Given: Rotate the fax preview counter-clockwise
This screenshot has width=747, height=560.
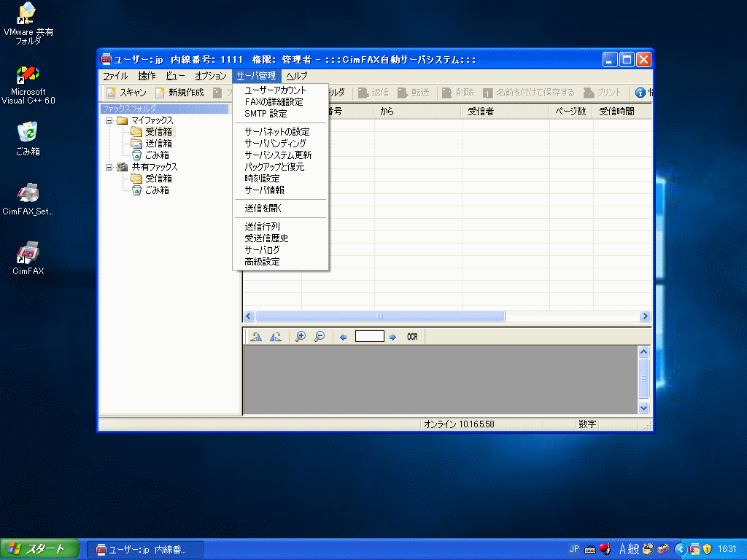Looking at the screenshot, I should tap(256, 337).
